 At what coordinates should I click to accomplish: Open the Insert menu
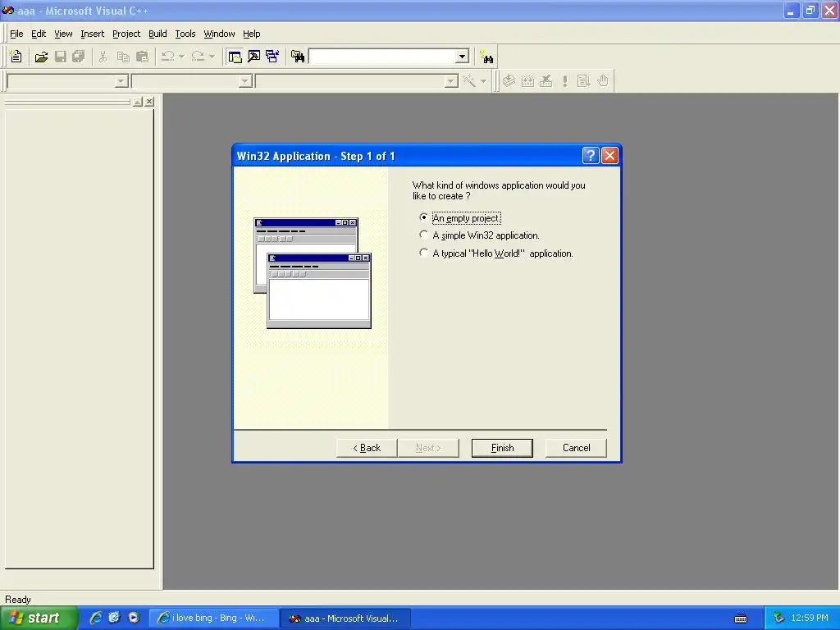[x=92, y=34]
